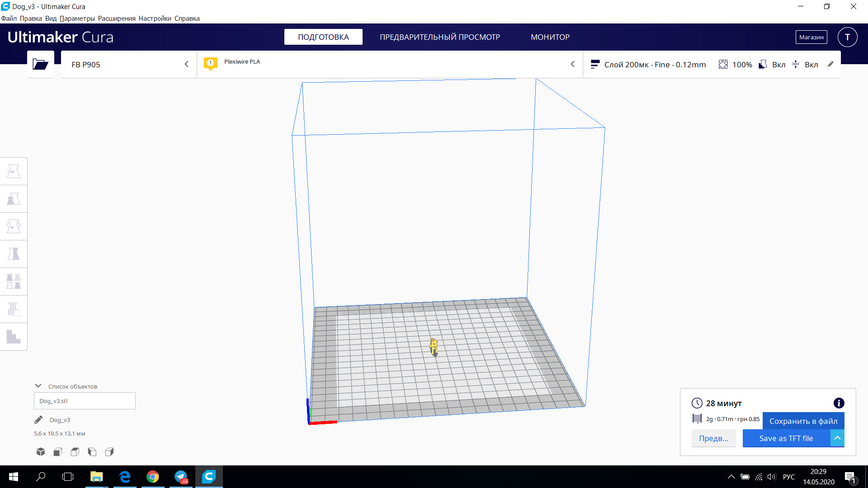Open the Магазин marketplace button
This screenshot has width=868, height=488.
(x=811, y=37)
